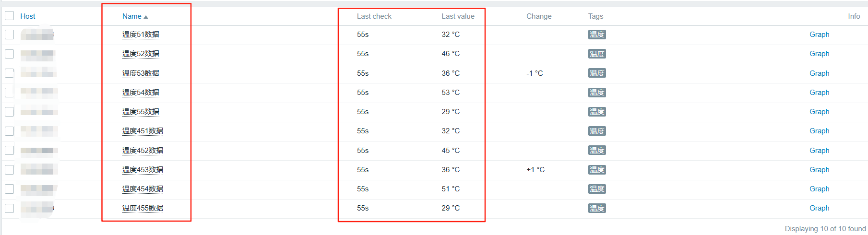Screen dimensions: 868x235
Task: Tick the checkbox beside 温度453数据
Action: pos(10,170)
